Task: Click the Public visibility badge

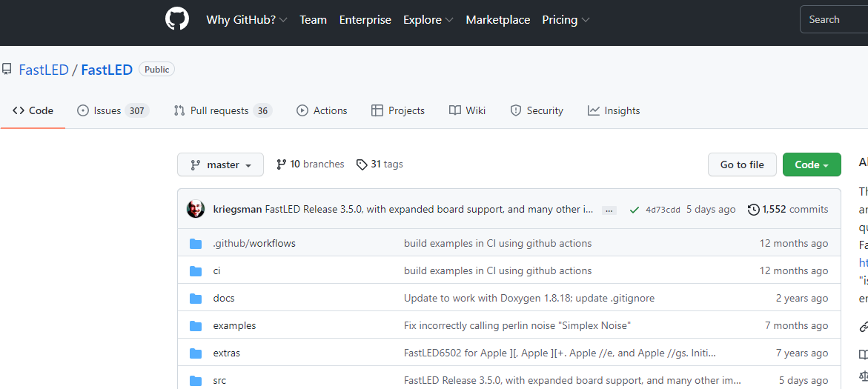Action: click(x=156, y=70)
